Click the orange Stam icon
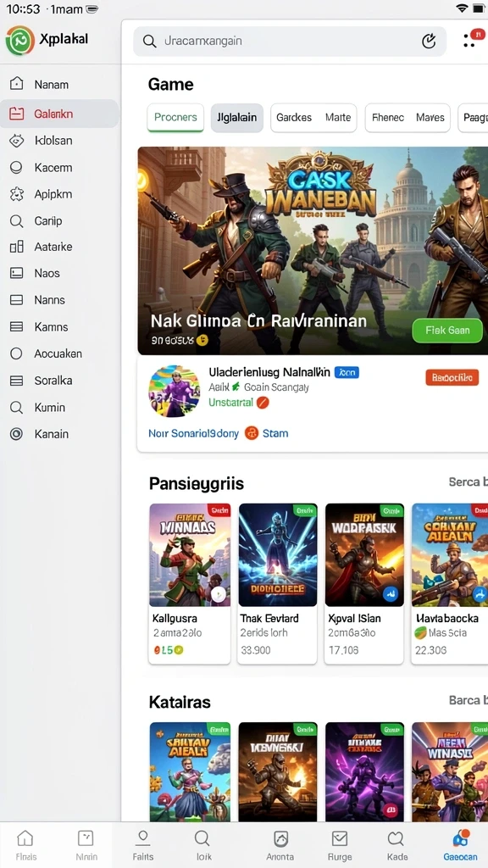The width and height of the screenshot is (488, 868). coord(252,433)
